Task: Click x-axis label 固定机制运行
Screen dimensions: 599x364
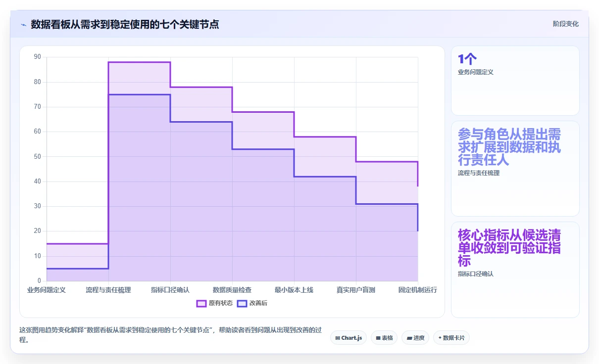Action: pos(418,290)
